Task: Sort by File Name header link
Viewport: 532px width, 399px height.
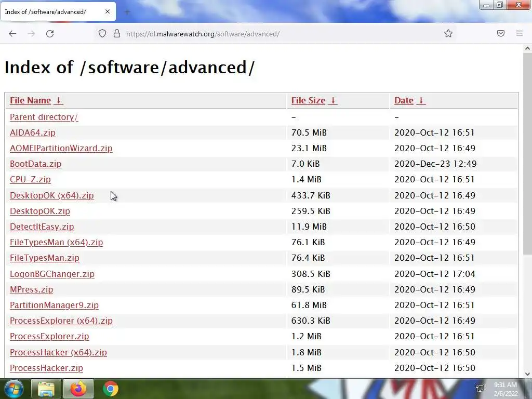Action: (x=30, y=100)
